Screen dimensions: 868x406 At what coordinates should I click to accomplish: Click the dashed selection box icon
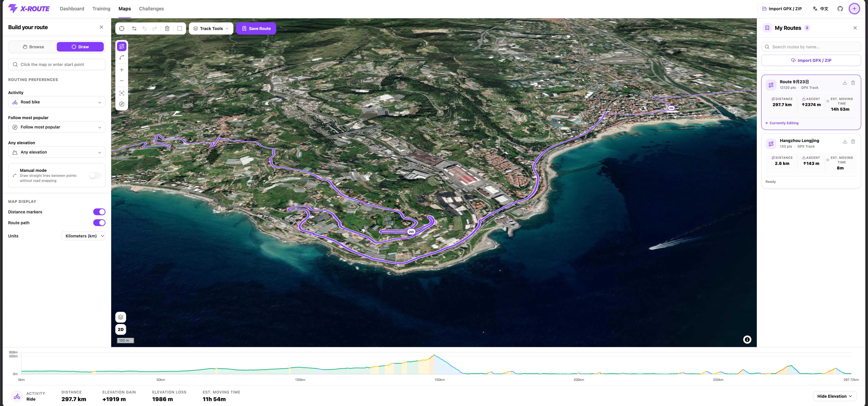(180, 29)
